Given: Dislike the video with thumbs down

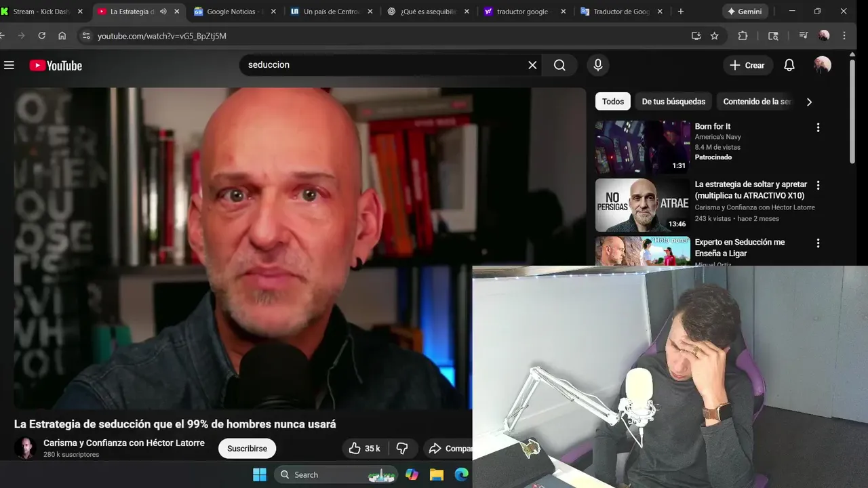Looking at the screenshot, I should click(402, 448).
